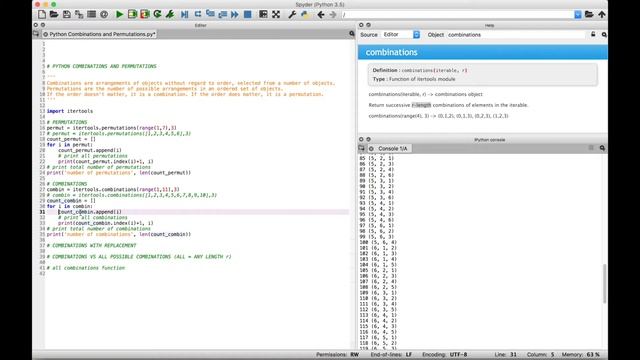Screen dimensions: 640x360
Task: Run cell and advance icon
Action: (x=144, y=14)
